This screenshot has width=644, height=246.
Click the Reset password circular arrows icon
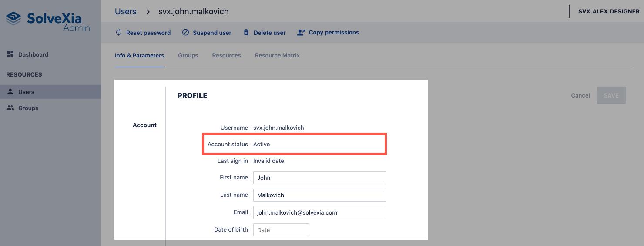coord(119,33)
